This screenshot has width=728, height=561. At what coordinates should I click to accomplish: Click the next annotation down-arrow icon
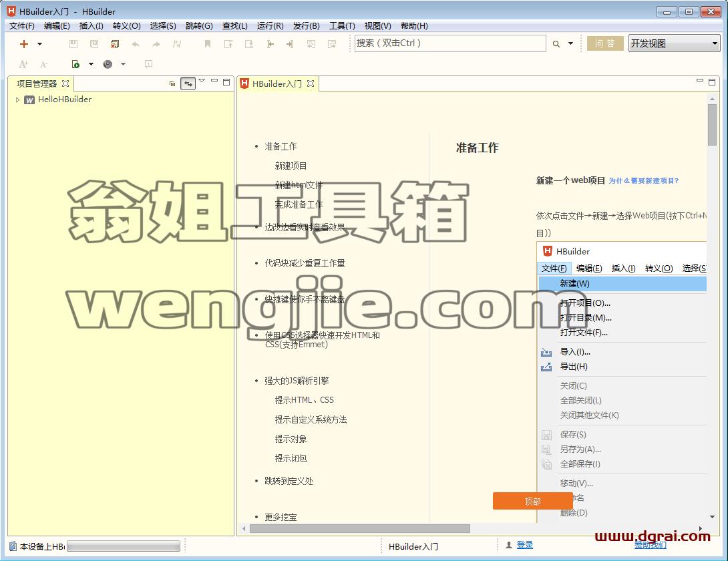[x=249, y=44]
